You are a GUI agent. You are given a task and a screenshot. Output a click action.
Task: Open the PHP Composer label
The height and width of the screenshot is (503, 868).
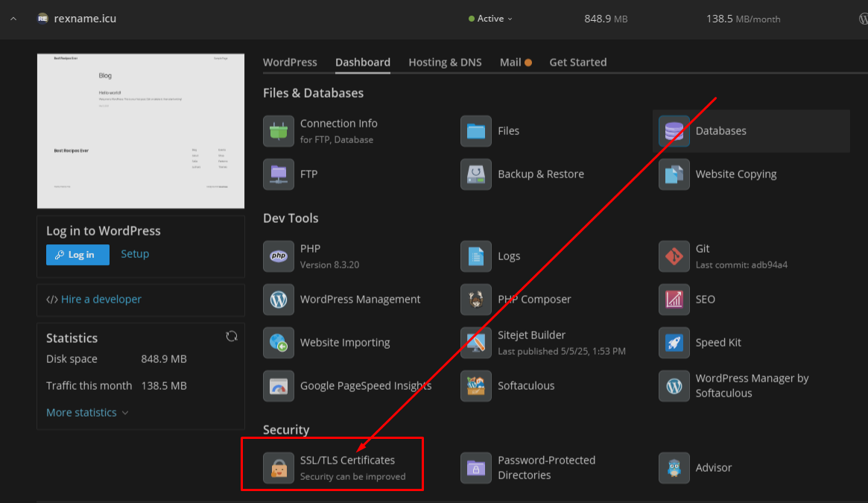pyautogui.click(x=534, y=299)
